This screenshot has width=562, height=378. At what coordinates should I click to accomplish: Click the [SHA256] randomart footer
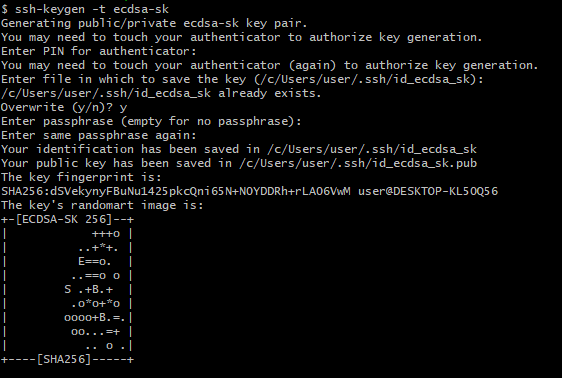(64, 359)
